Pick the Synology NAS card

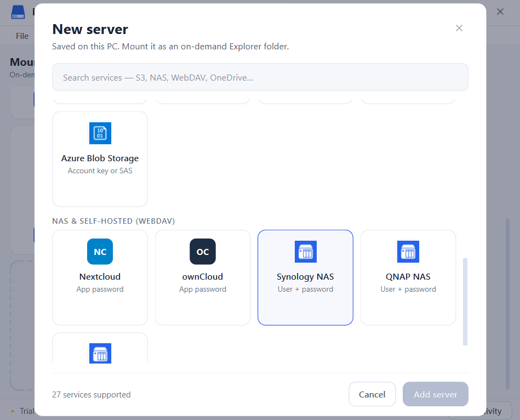click(305, 277)
